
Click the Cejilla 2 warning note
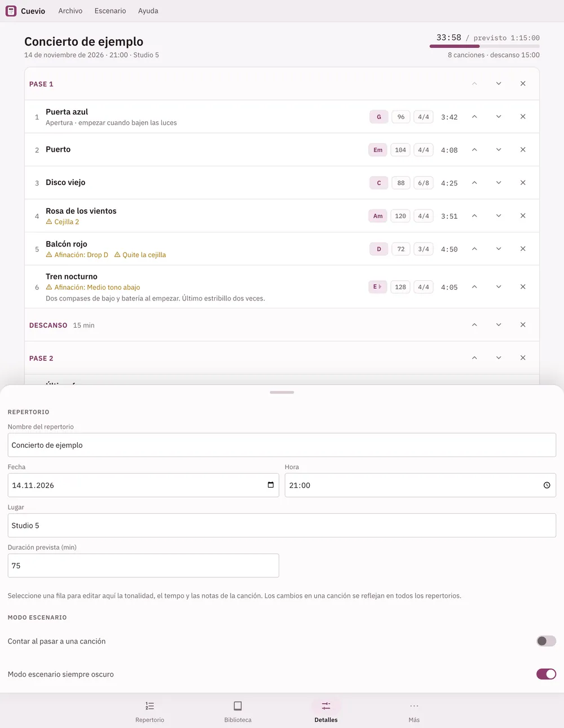63,222
